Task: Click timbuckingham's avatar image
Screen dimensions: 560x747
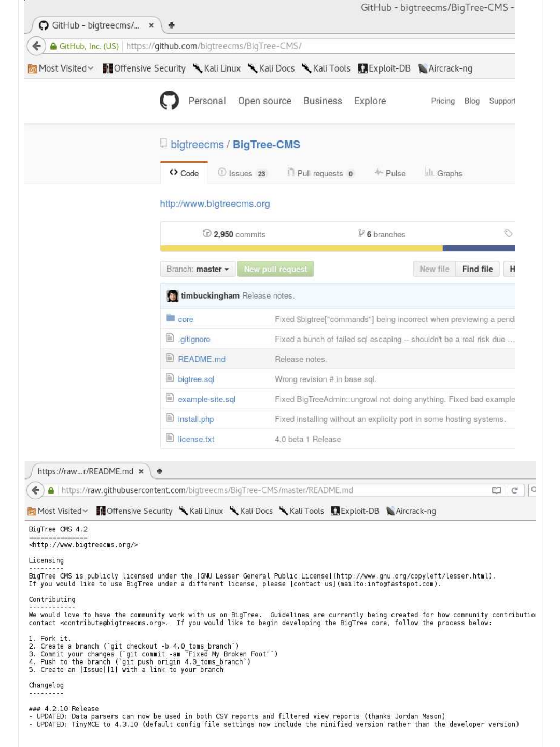Action: [172, 296]
